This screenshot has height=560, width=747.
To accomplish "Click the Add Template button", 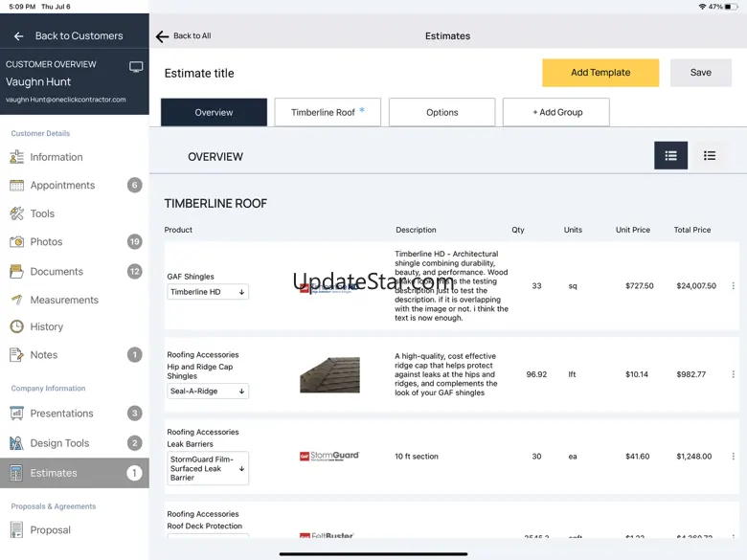I will [x=600, y=73].
